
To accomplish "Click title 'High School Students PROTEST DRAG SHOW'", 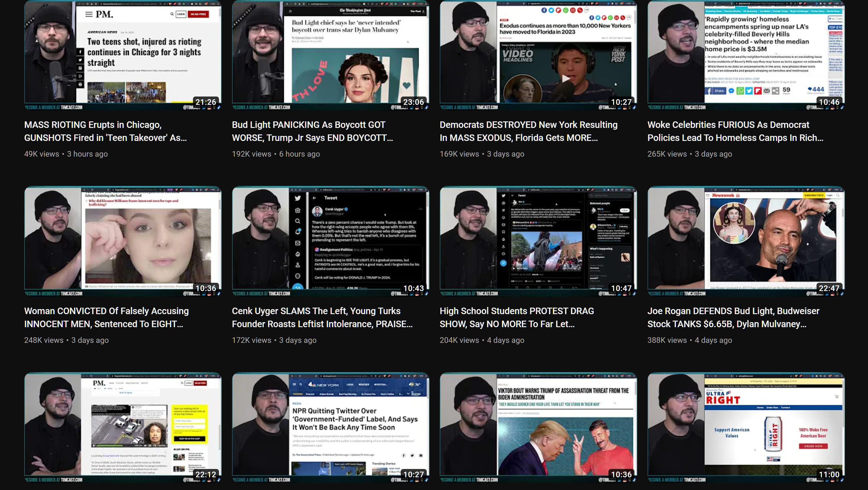I will 517,317.
